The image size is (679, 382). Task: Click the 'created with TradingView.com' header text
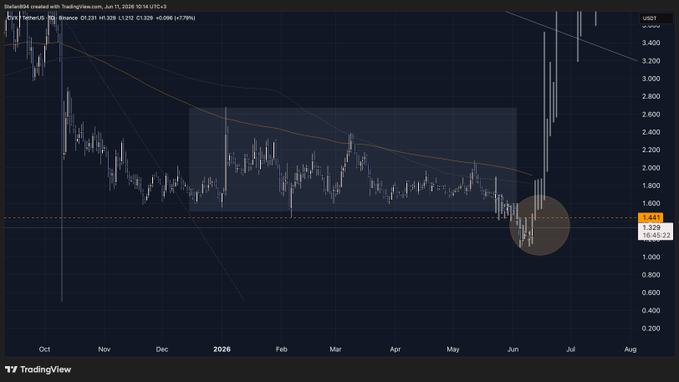(x=66, y=6)
